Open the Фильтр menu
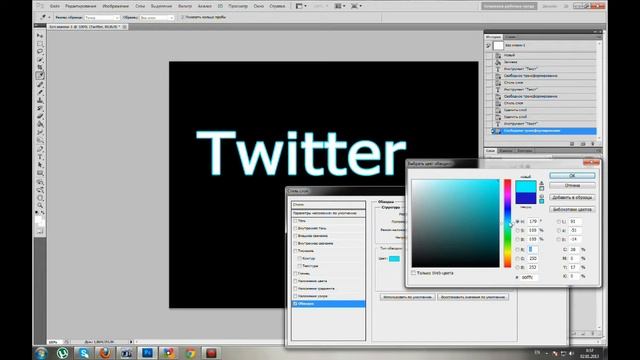 pyautogui.click(x=185, y=6)
